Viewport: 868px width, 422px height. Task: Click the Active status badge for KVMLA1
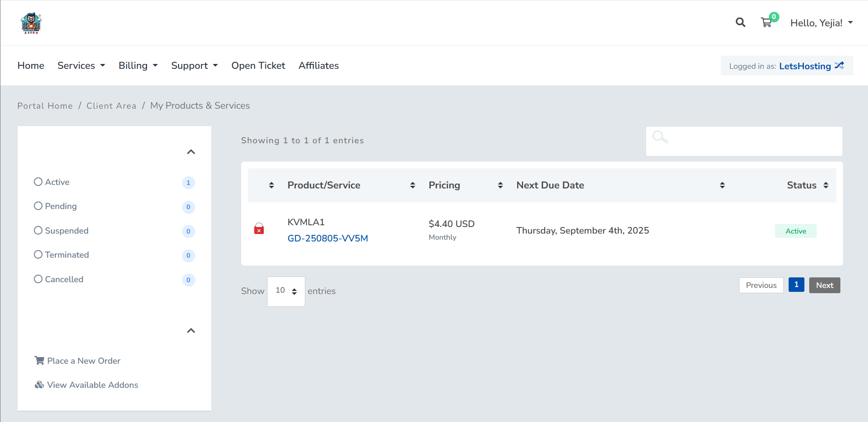point(796,231)
